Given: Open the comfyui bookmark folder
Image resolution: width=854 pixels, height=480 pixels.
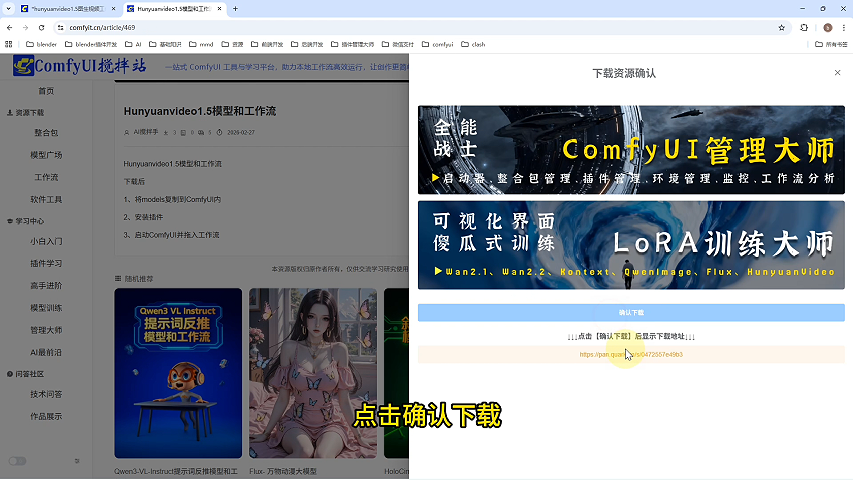Looking at the screenshot, I should click(x=437, y=44).
